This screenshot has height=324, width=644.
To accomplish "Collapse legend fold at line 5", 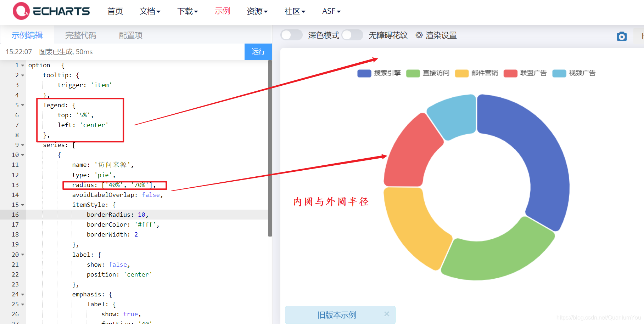I will click(x=23, y=105).
